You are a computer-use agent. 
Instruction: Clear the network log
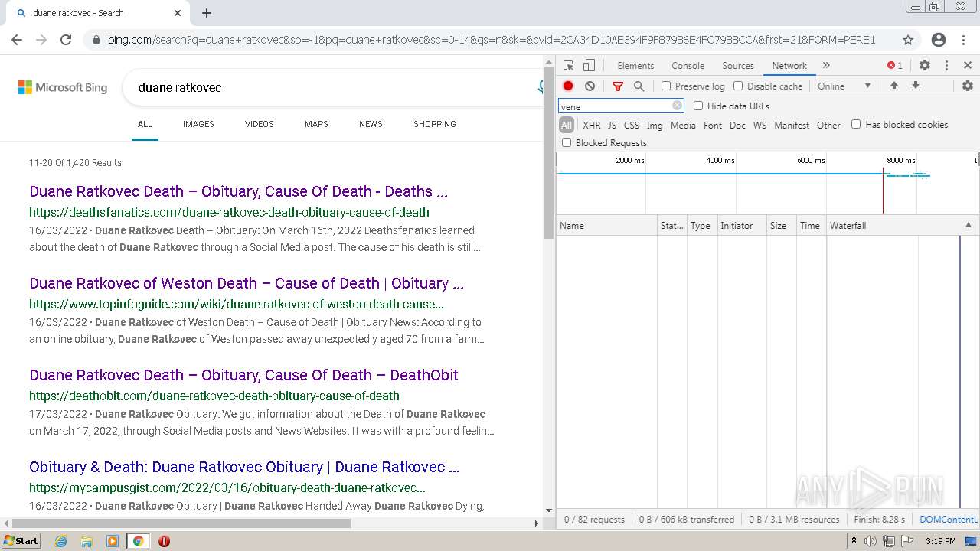tap(590, 86)
